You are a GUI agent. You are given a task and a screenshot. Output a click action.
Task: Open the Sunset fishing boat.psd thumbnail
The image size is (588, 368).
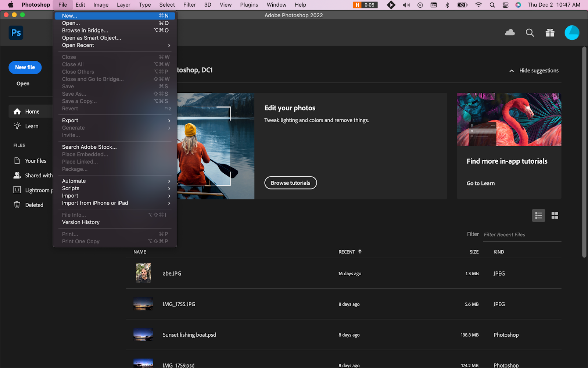point(143,335)
